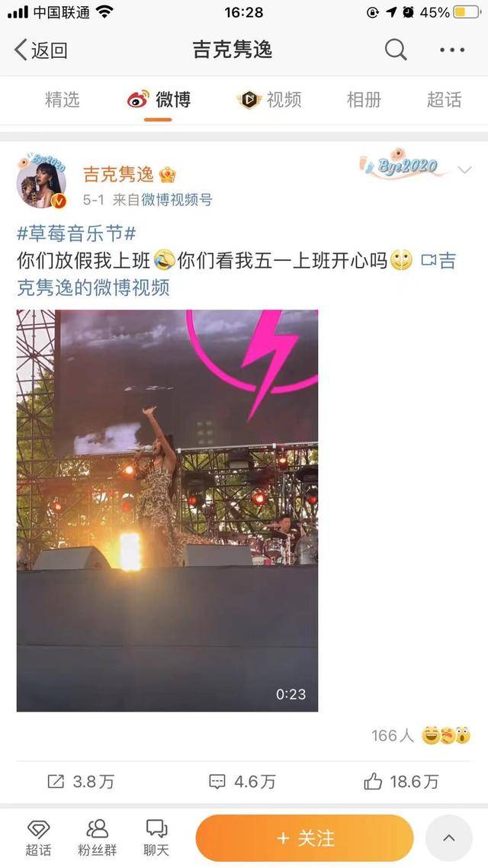Image resolution: width=488 pixels, height=868 pixels.
Task: Open the 相册 album tab
Action: coord(364,100)
